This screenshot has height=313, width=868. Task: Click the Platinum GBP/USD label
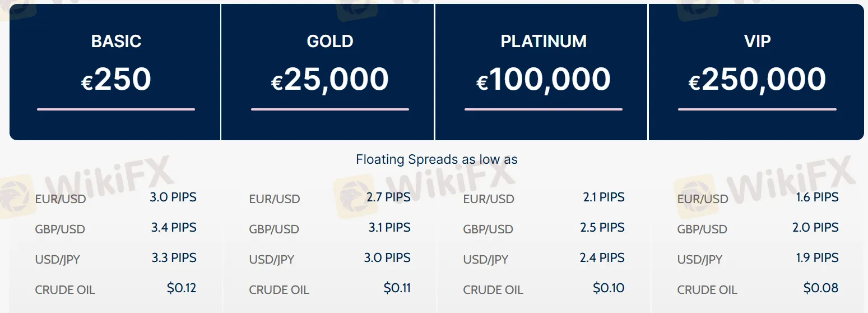pos(488,229)
